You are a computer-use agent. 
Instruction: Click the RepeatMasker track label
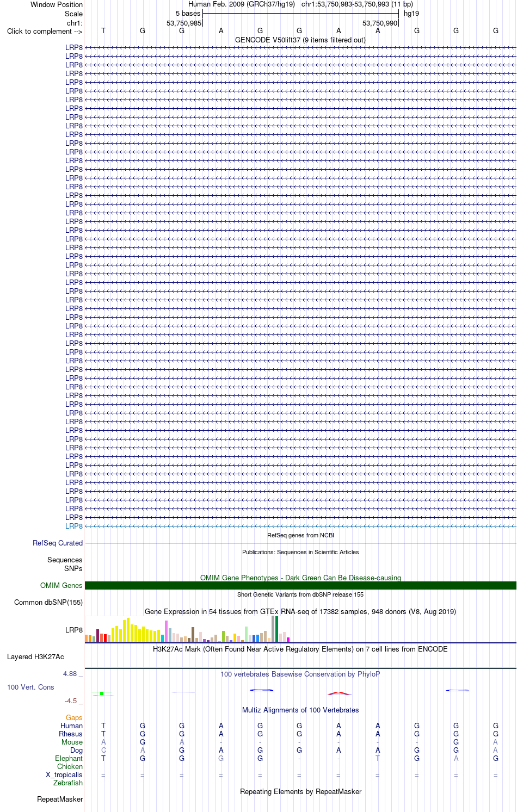pos(60,799)
